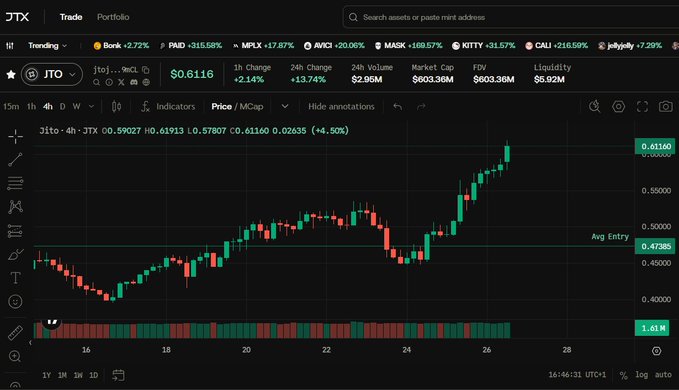Open the token's X (Twitter) link icon
Screen dimensions: 679x390
(x=121, y=82)
